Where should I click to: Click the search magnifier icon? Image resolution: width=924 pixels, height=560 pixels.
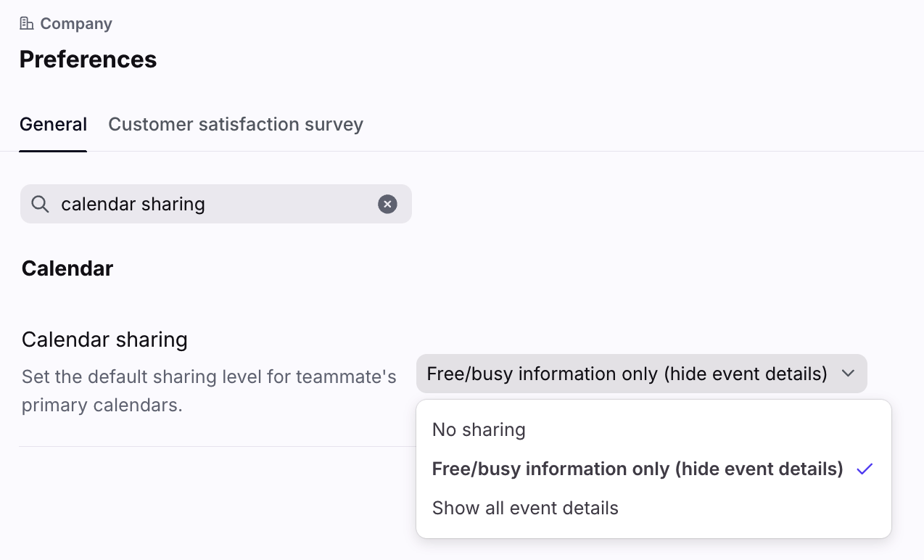pyautogui.click(x=41, y=204)
